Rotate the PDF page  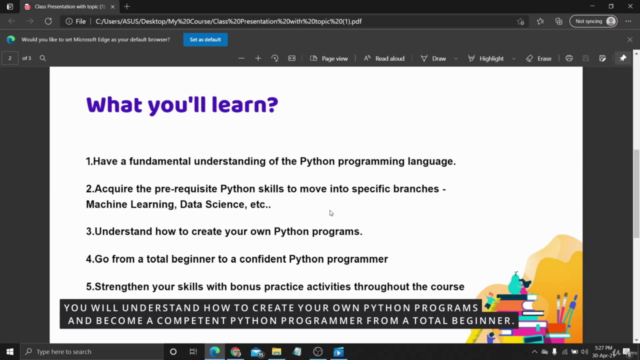pyautogui.click(x=275, y=58)
